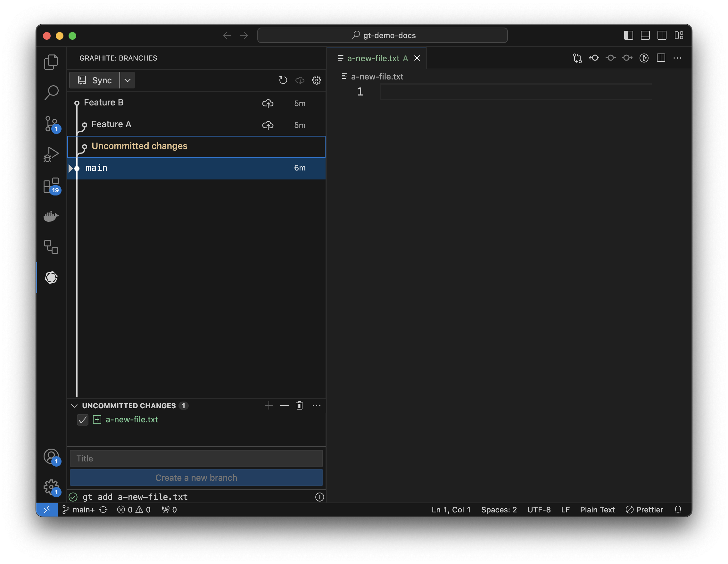Click Create a new branch button
Image resolution: width=728 pixels, height=564 pixels.
pos(196,478)
